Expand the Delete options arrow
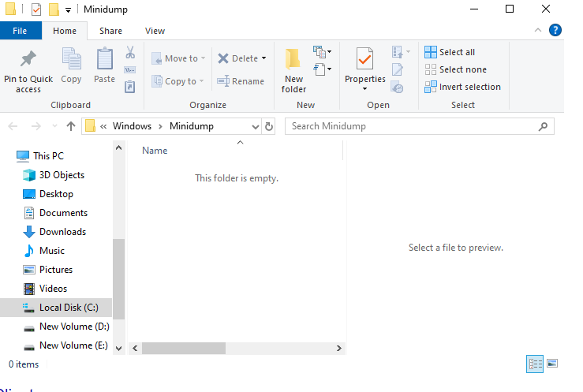Screen dimensions: 583x392 pyautogui.click(x=264, y=58)
